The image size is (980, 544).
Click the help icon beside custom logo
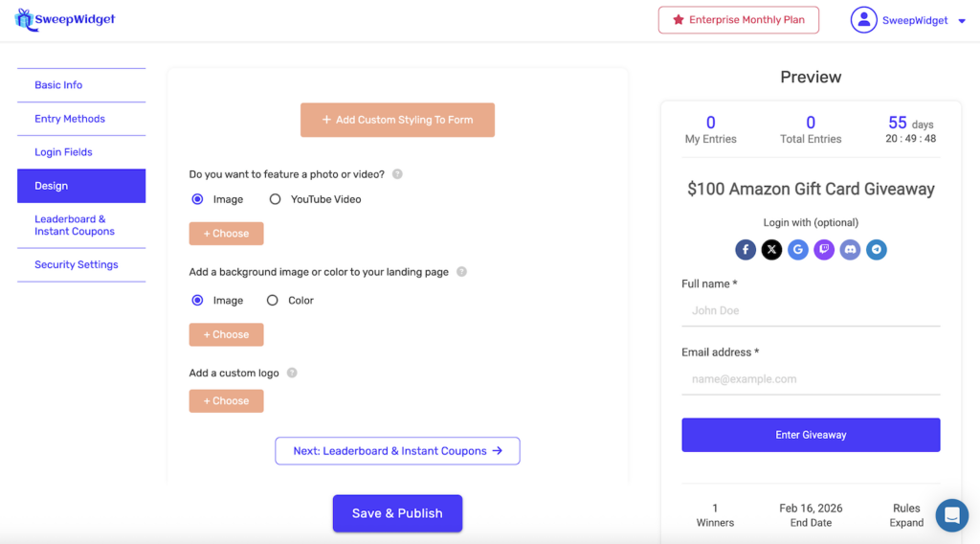pyautogui.click(x=292, y=373)
